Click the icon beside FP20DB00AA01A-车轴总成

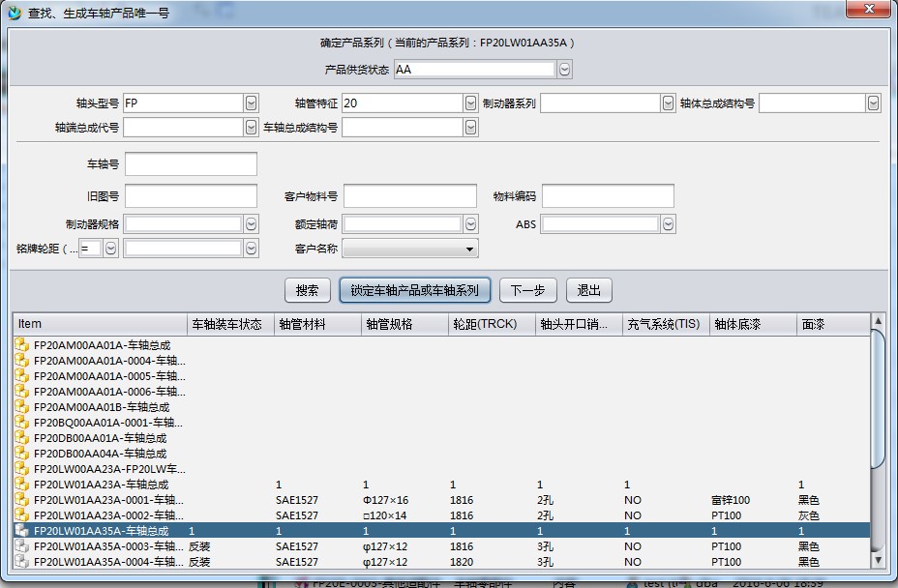pyautogui.click(x=22, y=437)
